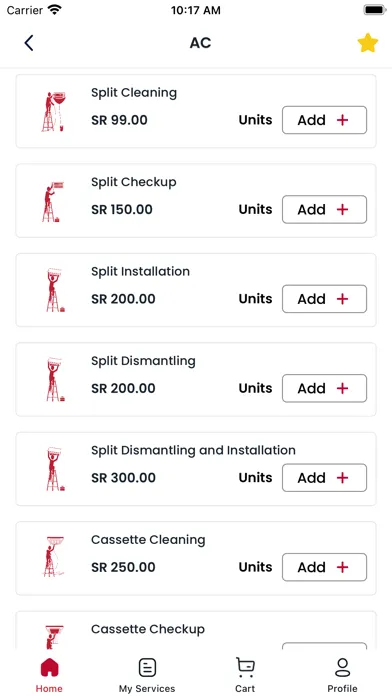Tap the Split Installation ladder icon

pyautogui.click(x=55, y=290)
